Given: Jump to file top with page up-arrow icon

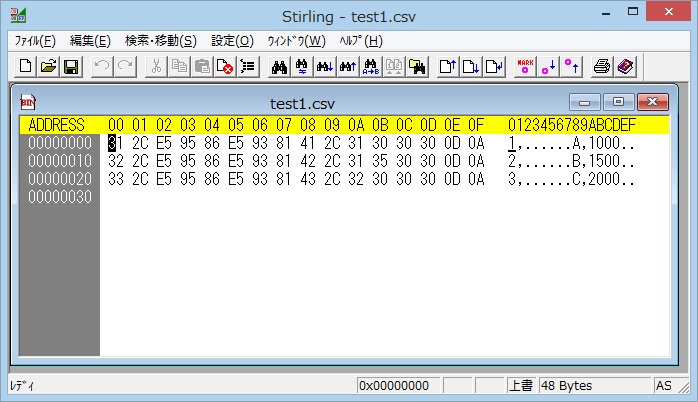Looking at the screenshot, I should pyautogui.click(x=448, y=67).
